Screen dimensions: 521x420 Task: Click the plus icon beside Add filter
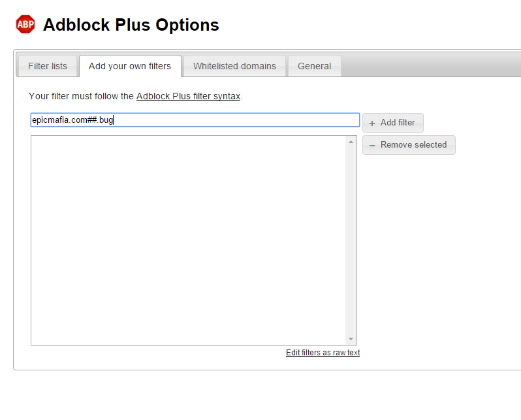372,123
